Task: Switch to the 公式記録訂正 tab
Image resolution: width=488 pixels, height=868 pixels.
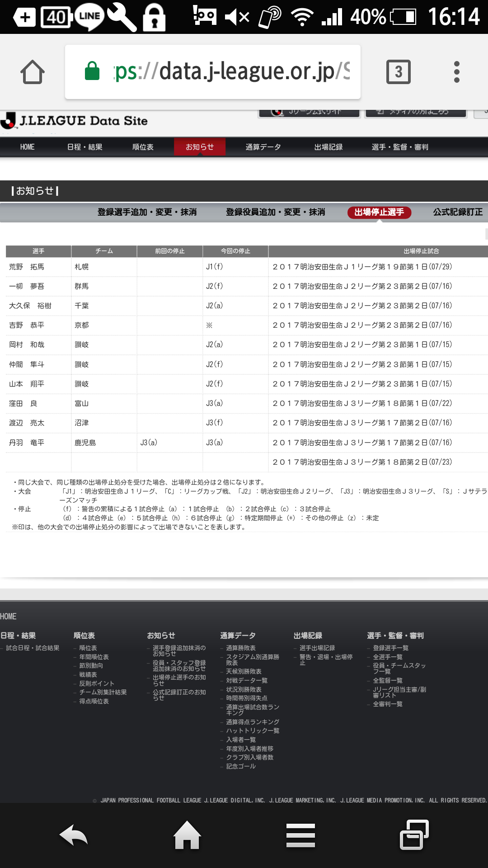Action: [457, 212]
